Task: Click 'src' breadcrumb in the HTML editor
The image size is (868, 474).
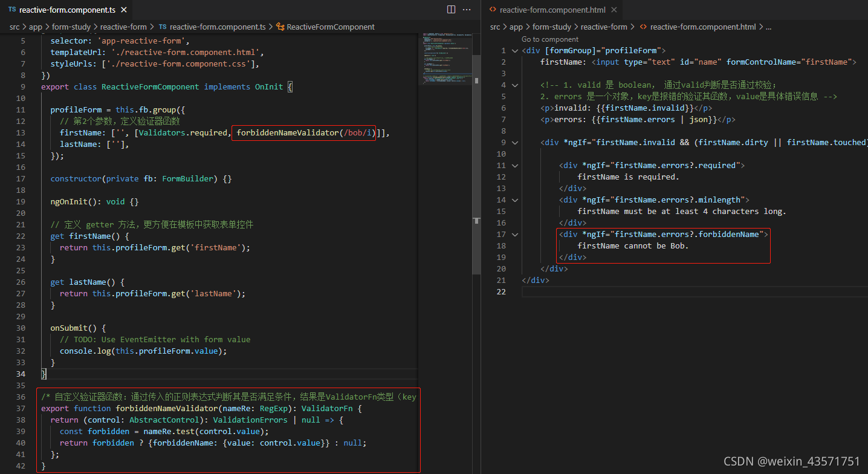Action: pos(495,27)
